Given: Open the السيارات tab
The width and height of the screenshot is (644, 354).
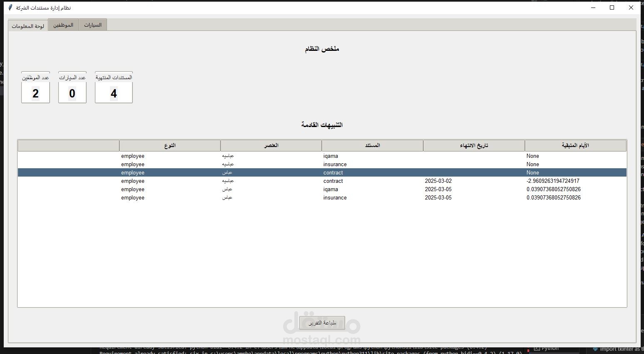Looking at the screenshot, I should pyautogui.click(x=93, y=25).
